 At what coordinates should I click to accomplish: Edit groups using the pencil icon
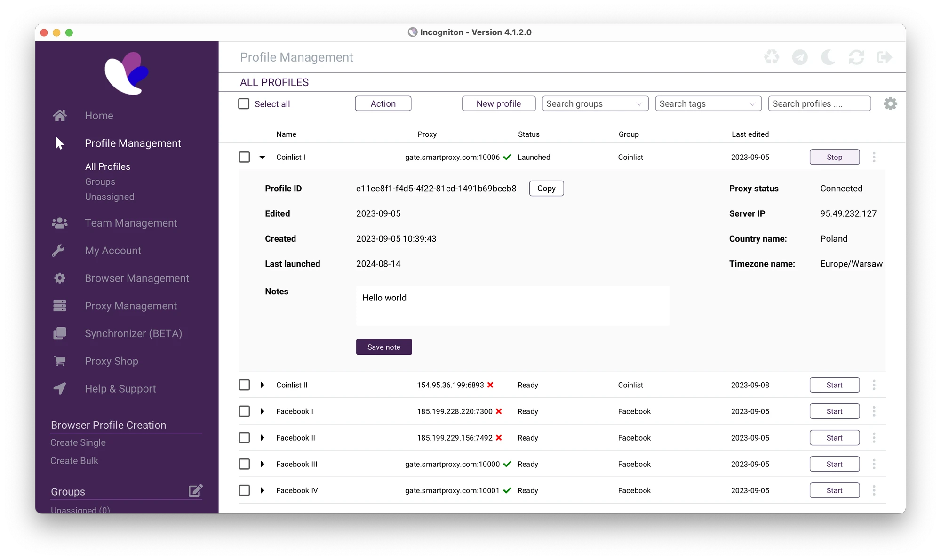point(195,491)
